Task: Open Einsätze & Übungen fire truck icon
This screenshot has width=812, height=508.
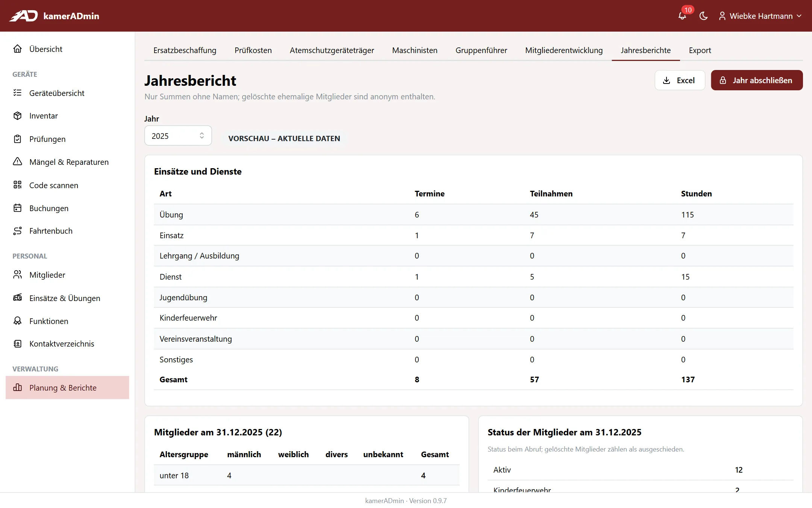Action: pos(18,298)
